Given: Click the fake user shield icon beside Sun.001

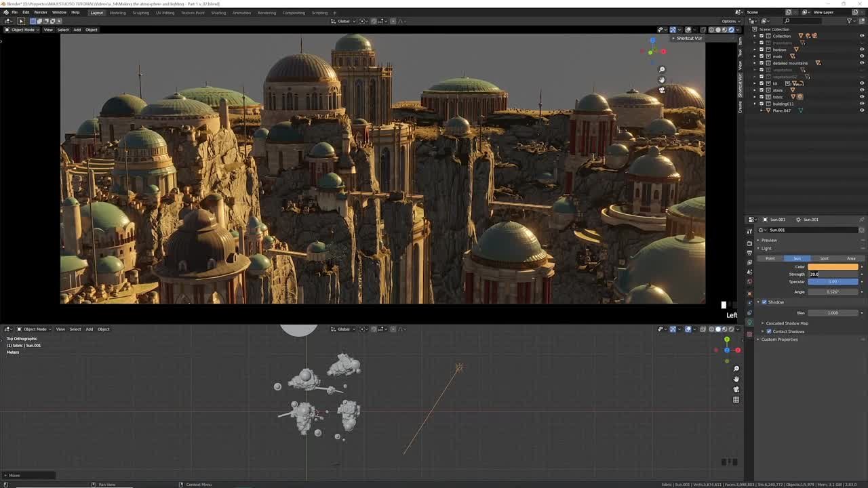Looking at the screenshot, I should [862, 230].
